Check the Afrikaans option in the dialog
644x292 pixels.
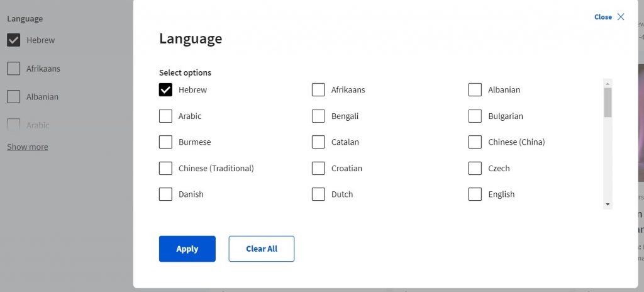pos(318,89)
